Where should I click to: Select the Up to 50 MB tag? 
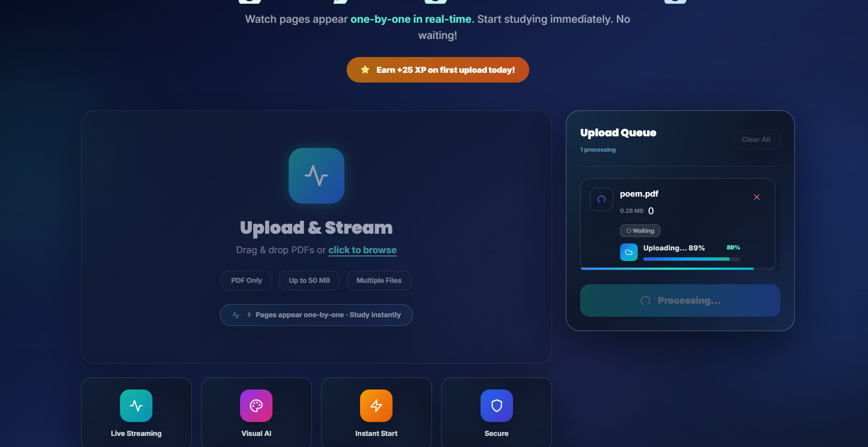click(309, 281)
